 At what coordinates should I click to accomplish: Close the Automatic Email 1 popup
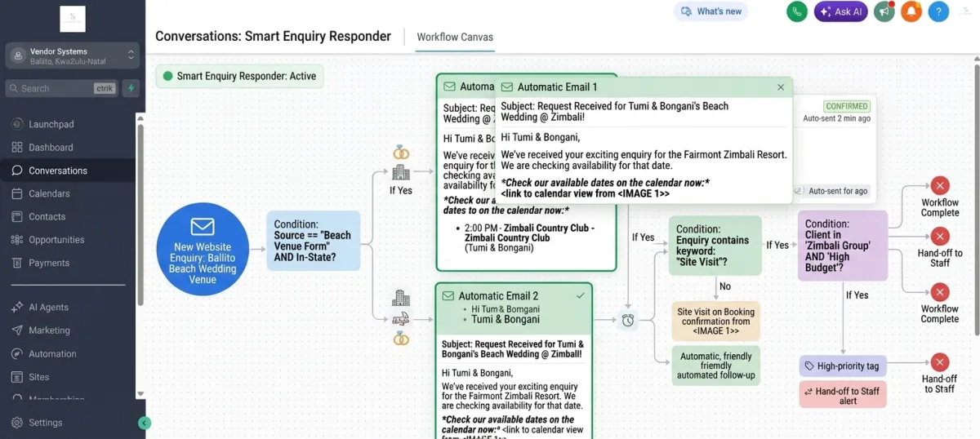pos(781,86)
